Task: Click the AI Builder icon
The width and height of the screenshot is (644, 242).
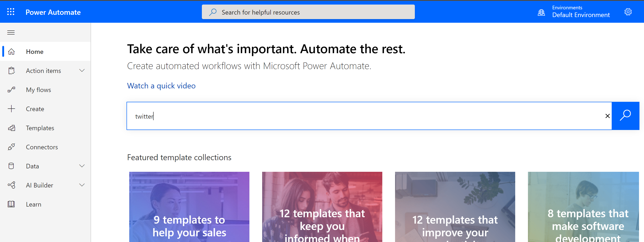Action: 12,185
